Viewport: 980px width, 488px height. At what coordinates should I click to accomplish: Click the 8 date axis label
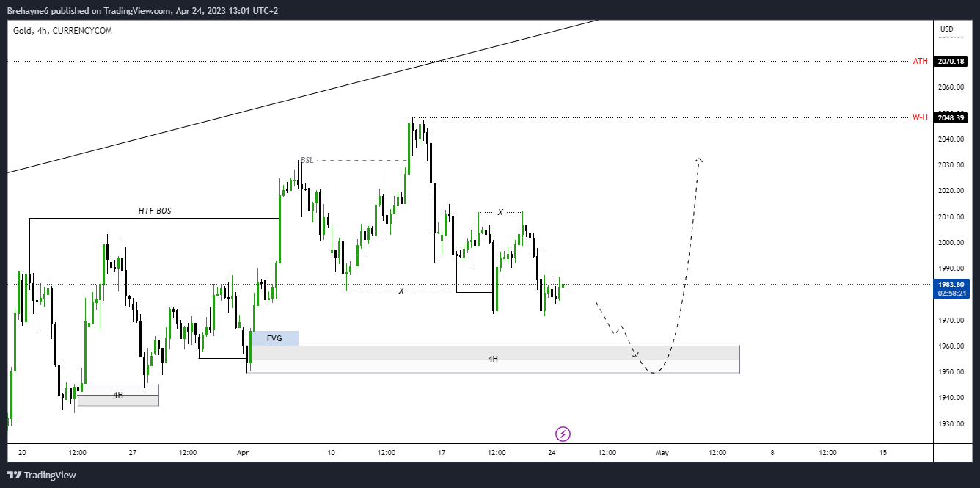click(x=772, y=453)
